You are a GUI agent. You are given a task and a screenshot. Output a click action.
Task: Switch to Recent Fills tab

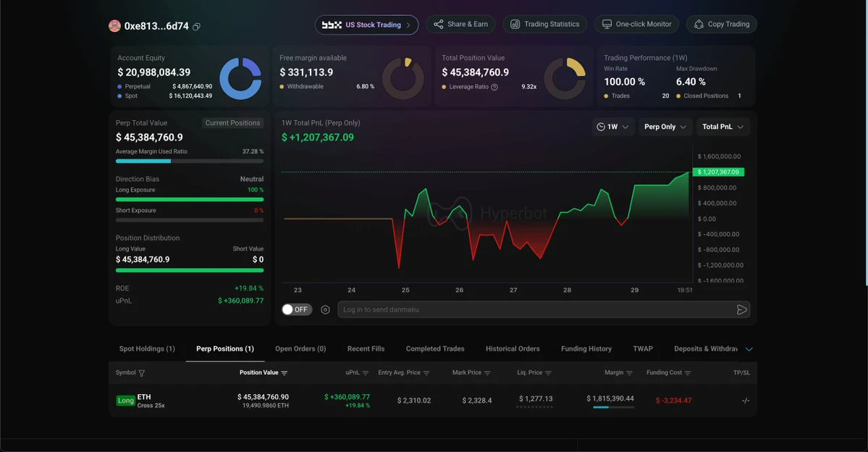(366, 348)
